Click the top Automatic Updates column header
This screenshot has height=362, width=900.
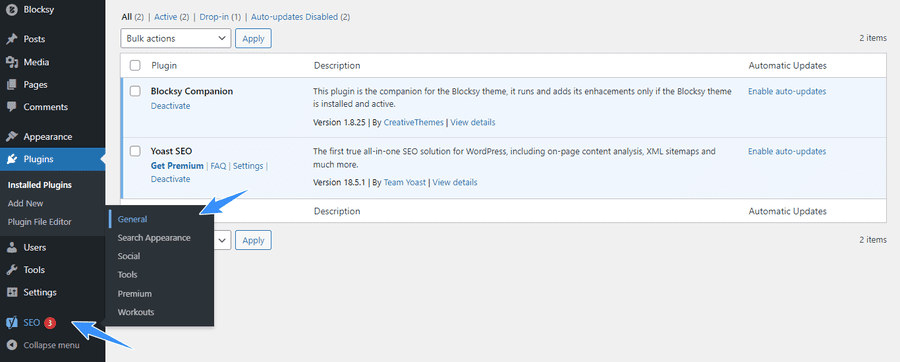[788, 65]
